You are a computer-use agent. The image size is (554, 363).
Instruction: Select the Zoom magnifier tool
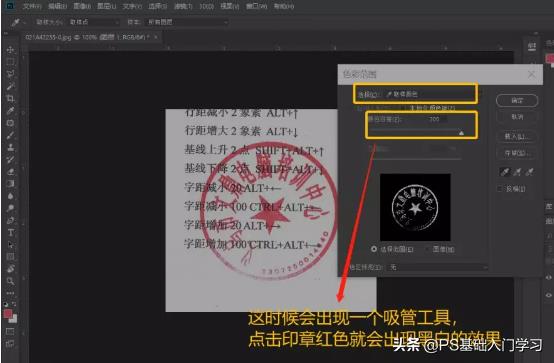(10, 281)
